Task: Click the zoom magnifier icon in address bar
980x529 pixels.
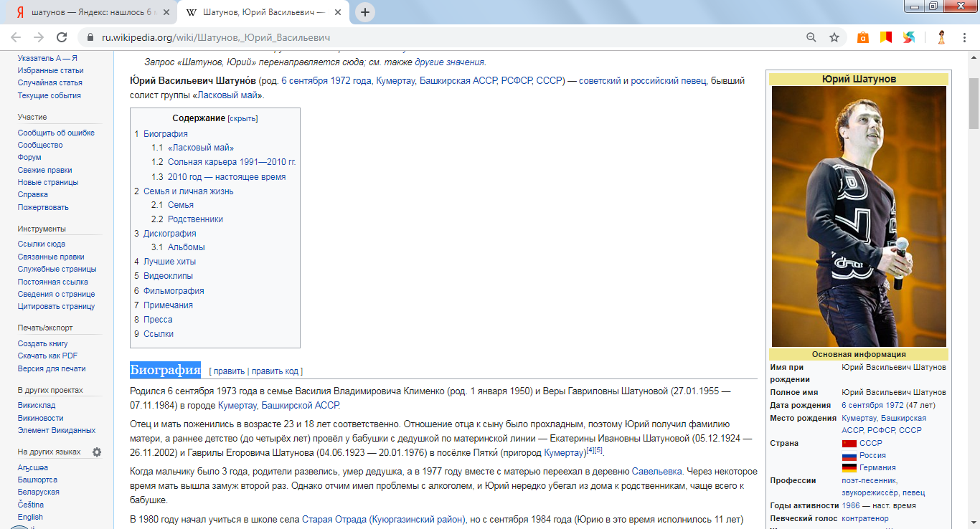Action: coord(811,37)
